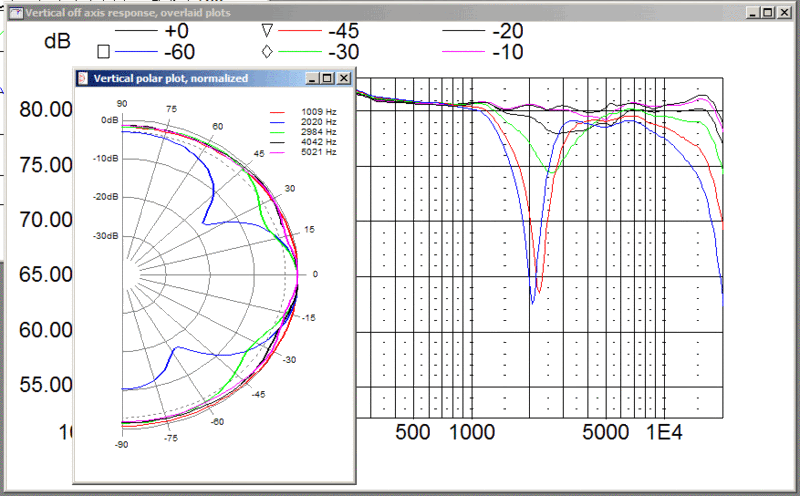Click the 4042 Hz polar legend entry
Screen dimensions: 800x496
303,142
